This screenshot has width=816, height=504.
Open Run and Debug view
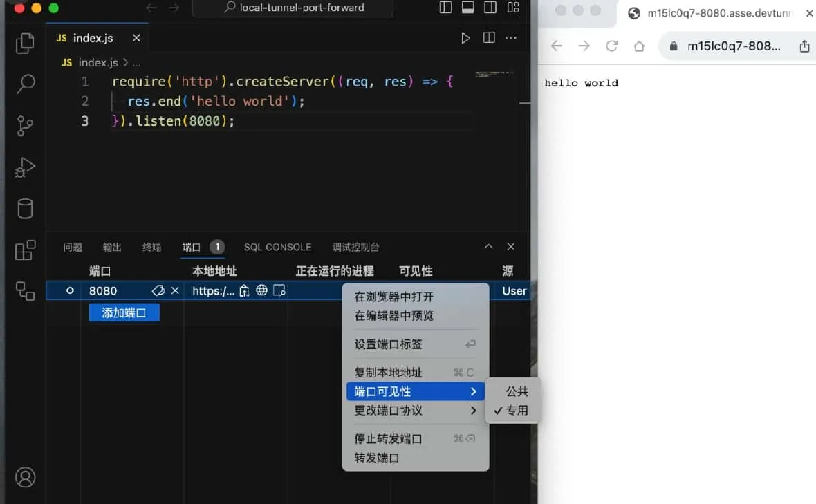pos(25,167)
